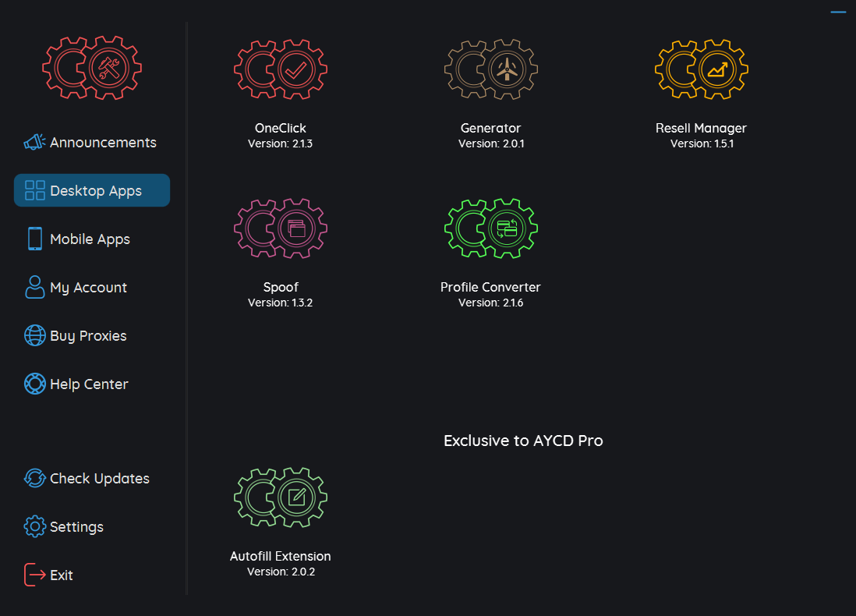The image size is (856, 616).
Task: Select the OneClick app name label
Action: click(x=281, y=129)
